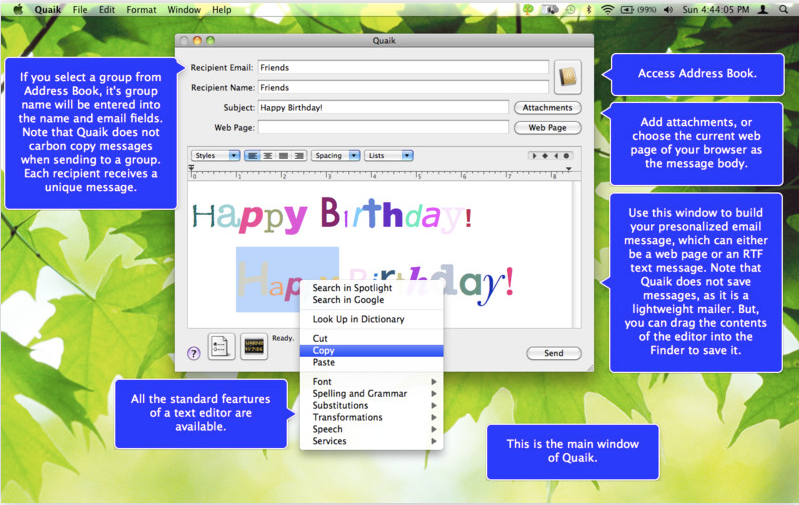Choose Paste in the context menu

(371, 362)
